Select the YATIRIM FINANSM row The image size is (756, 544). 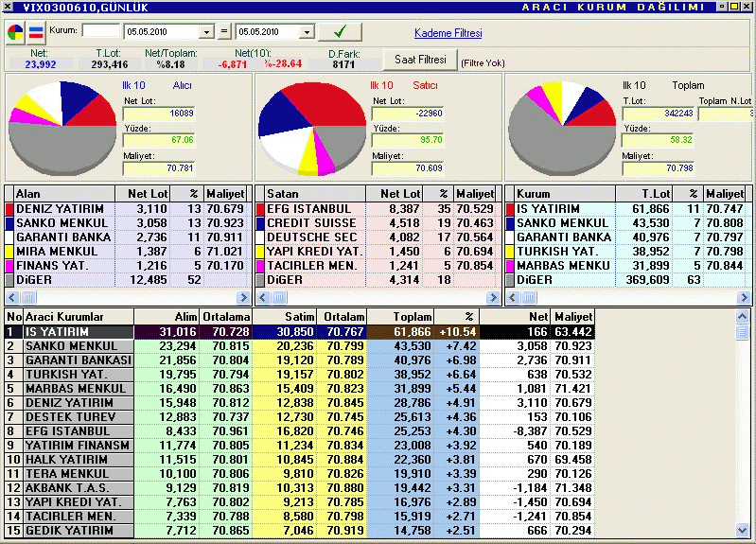pyautogui.click(x=299, y=446)
